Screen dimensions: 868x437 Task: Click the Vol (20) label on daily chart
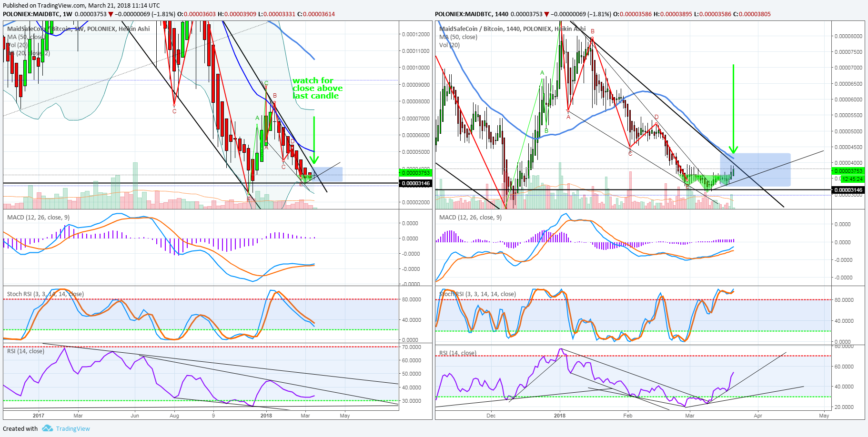(x=449, y=45)
